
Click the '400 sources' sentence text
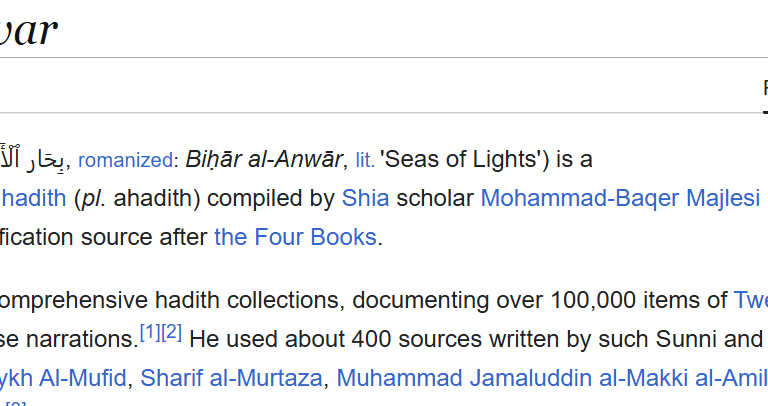[x=417, y=339]
